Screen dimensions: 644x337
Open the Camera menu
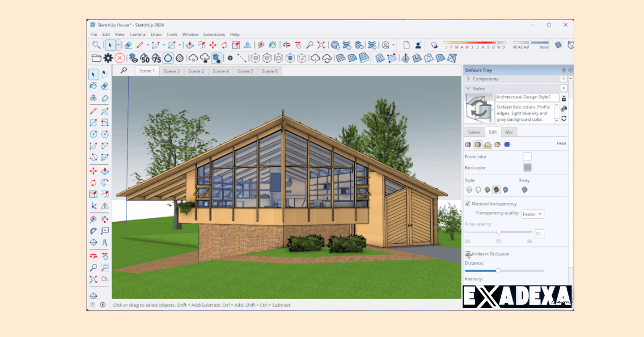(137, 34)
